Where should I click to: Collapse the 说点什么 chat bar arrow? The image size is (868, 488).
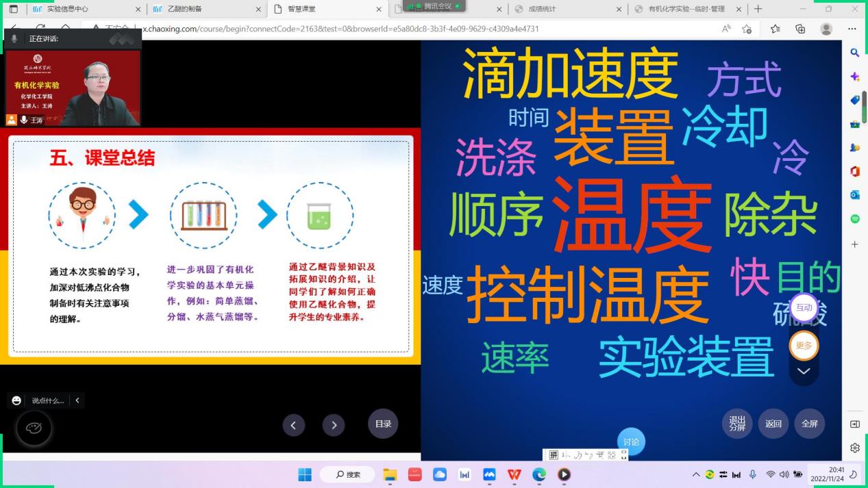click(77, 400)
